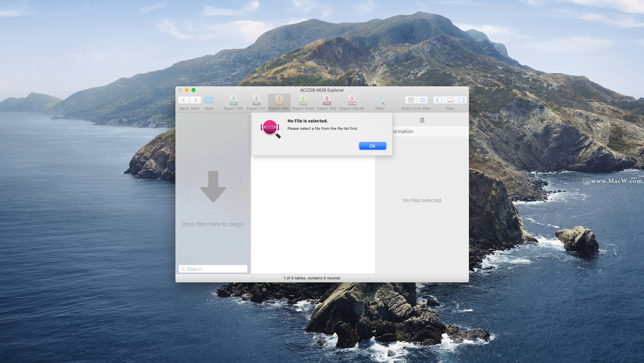Click the 'No File is selected.' heading

click(x=308, y=121)
